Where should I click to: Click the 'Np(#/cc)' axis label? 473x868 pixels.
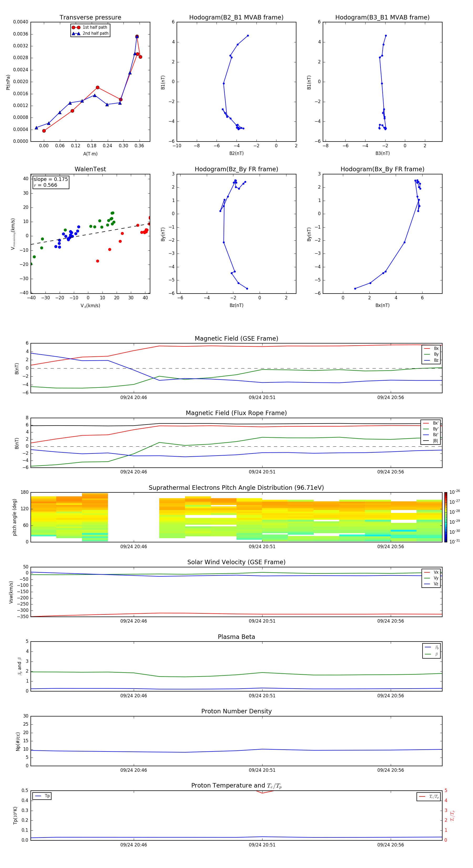(x=18, y=741)
